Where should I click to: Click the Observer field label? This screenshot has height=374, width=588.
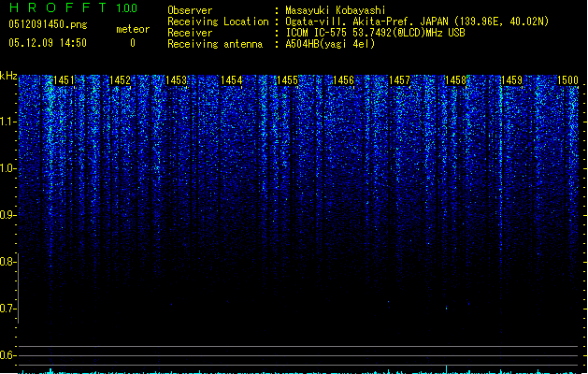[x=190, y=10]
